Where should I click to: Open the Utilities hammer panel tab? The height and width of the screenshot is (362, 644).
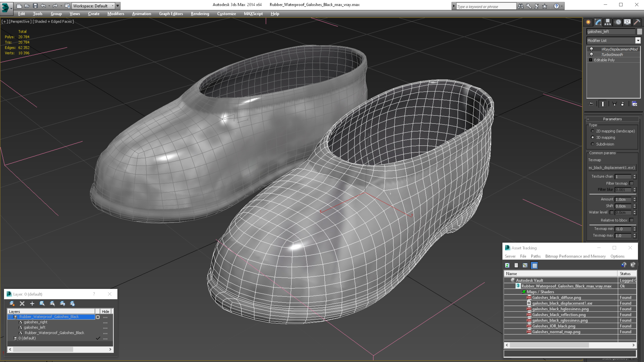click(637, 22)
